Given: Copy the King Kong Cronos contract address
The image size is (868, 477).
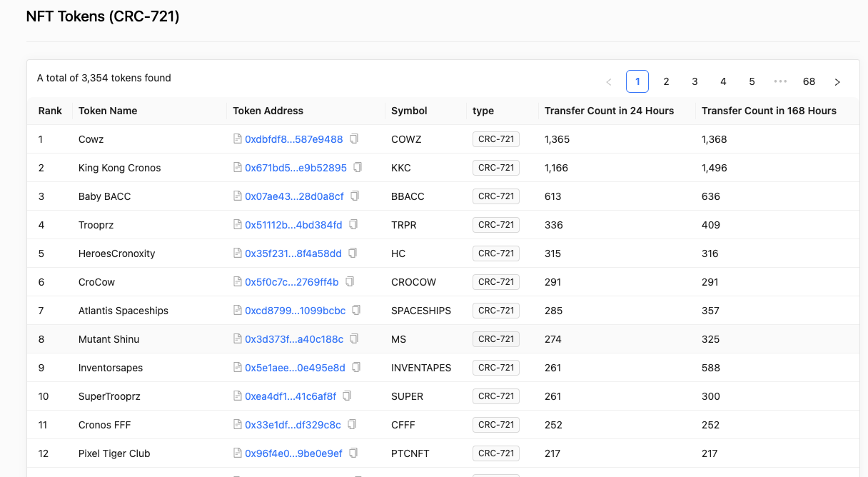Looking at the screenshot, I should point(358,168).
